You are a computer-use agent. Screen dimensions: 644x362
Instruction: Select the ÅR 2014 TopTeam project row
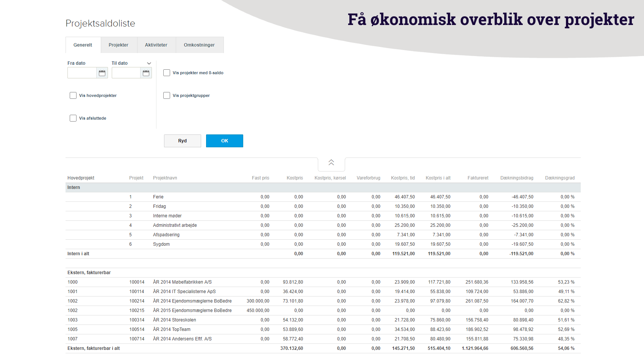(172, 329)
